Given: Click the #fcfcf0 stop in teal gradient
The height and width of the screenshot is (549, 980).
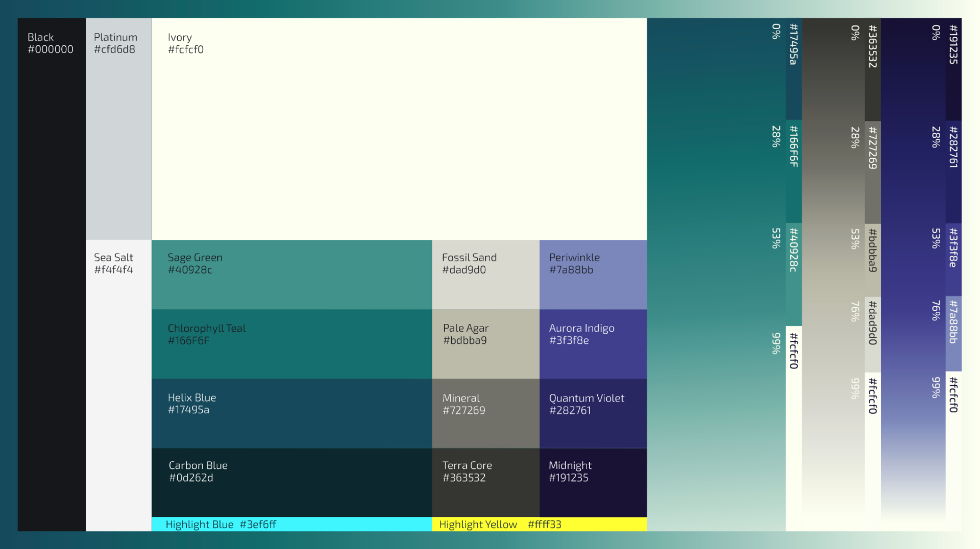Looking at the screenshot, I should tap(794, 429).
